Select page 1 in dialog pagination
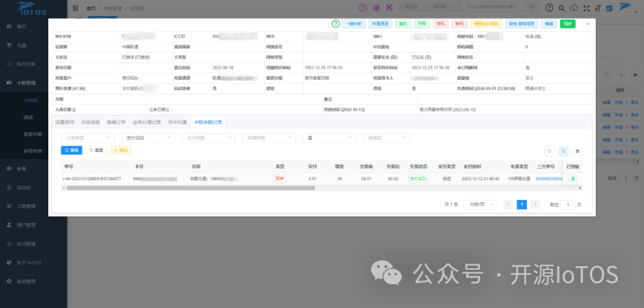The height and width of the screenshot is (308, 644). (522, 204)
